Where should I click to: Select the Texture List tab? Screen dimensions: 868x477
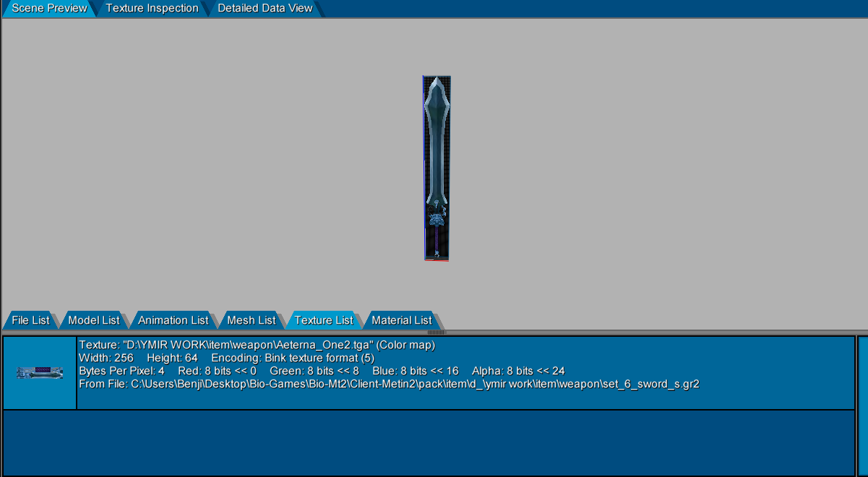pos(324,320)
